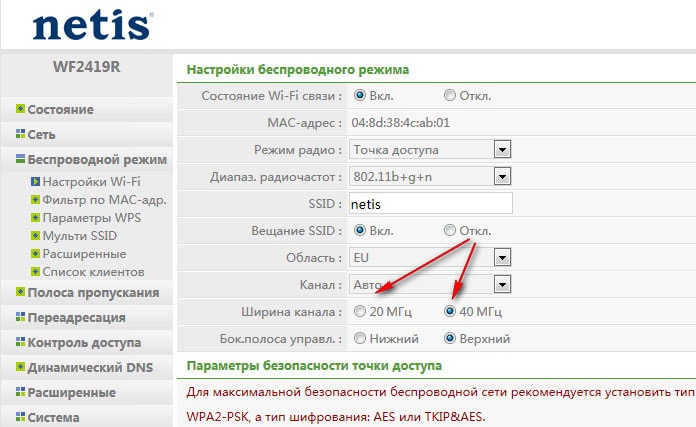Open Полоса пропускания section

(x=93, y=293)
